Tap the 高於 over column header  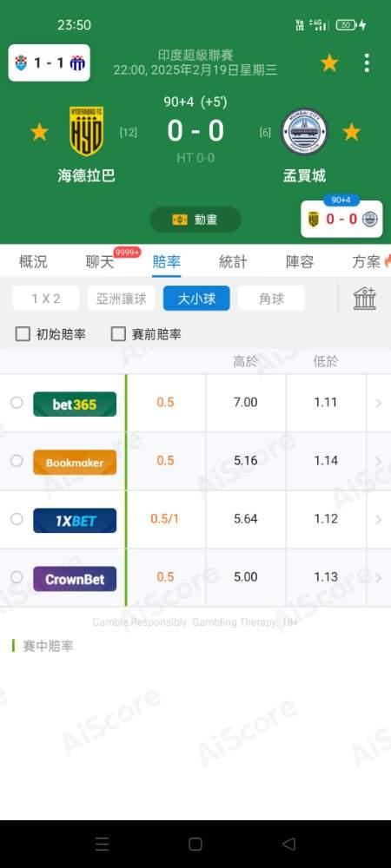(245, 362)
